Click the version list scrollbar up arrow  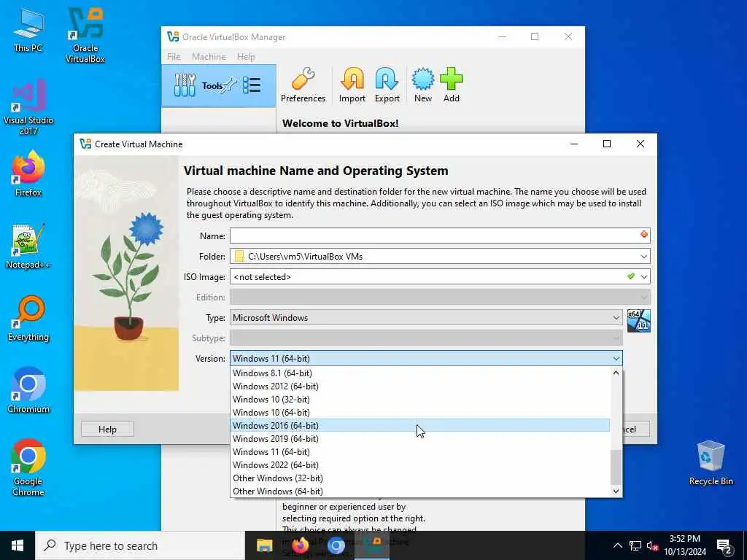pyautogui.click(x=616, y=373)
